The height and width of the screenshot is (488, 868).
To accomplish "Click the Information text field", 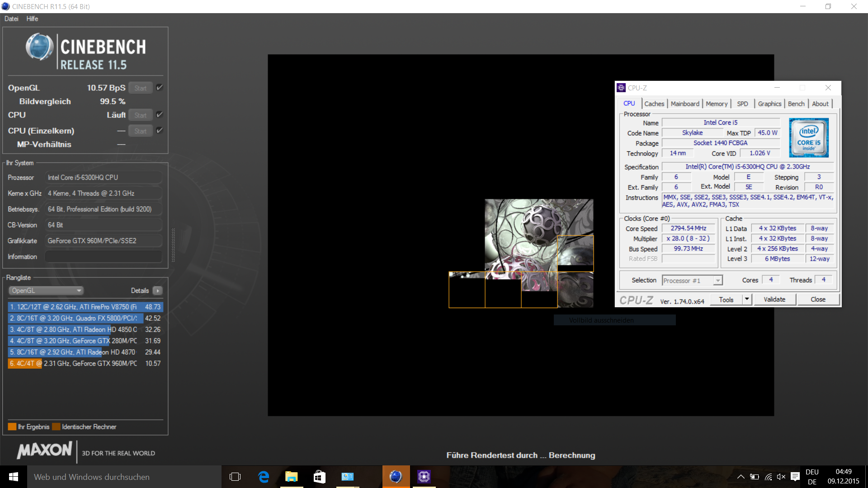I will click(x=104, y=257).
